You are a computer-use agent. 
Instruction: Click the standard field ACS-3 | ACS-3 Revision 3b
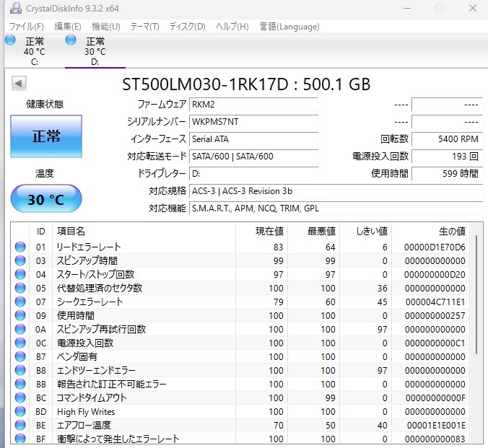[336, 190]
